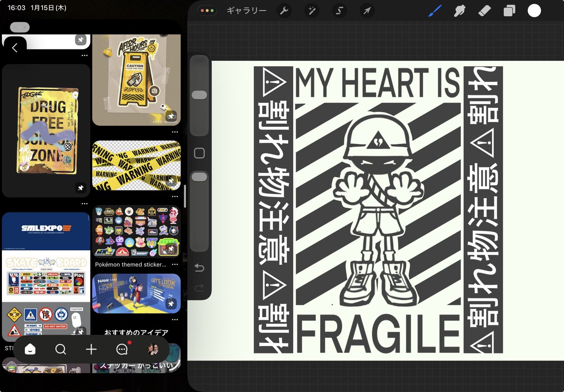Tap the split view divider handle
564x392 pixels.
185,196
